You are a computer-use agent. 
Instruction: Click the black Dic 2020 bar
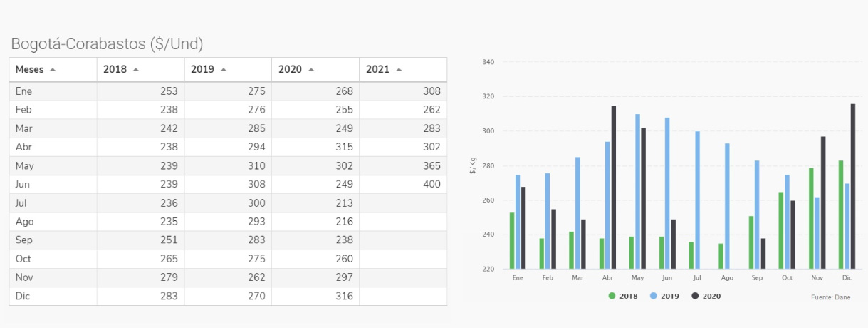pos(853,187)
